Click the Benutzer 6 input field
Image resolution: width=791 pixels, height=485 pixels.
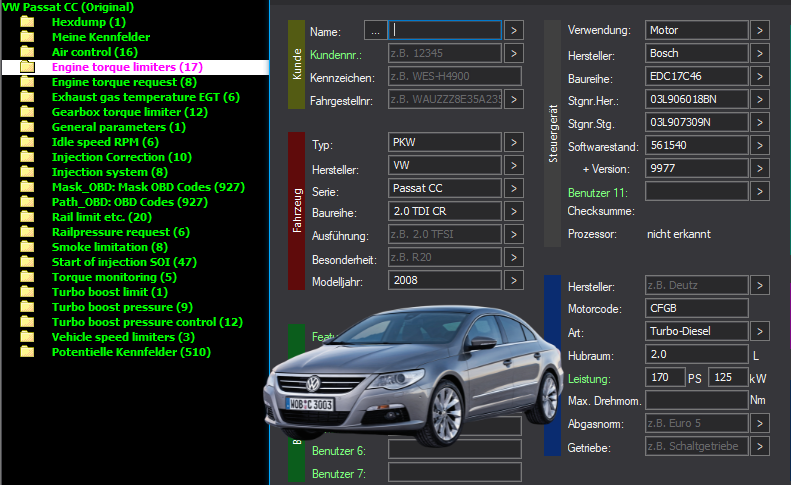(x=455, y=449)
